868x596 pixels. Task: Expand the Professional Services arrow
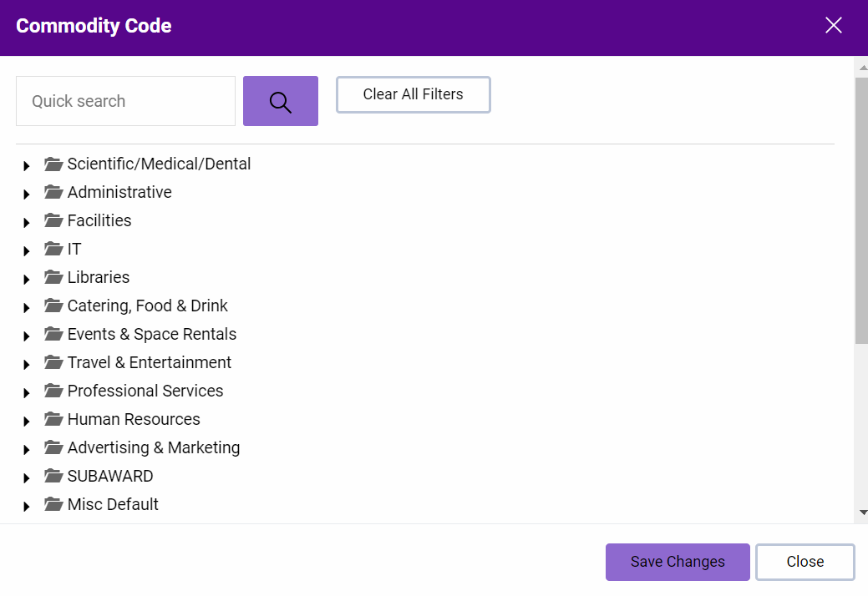click(27, 392)
